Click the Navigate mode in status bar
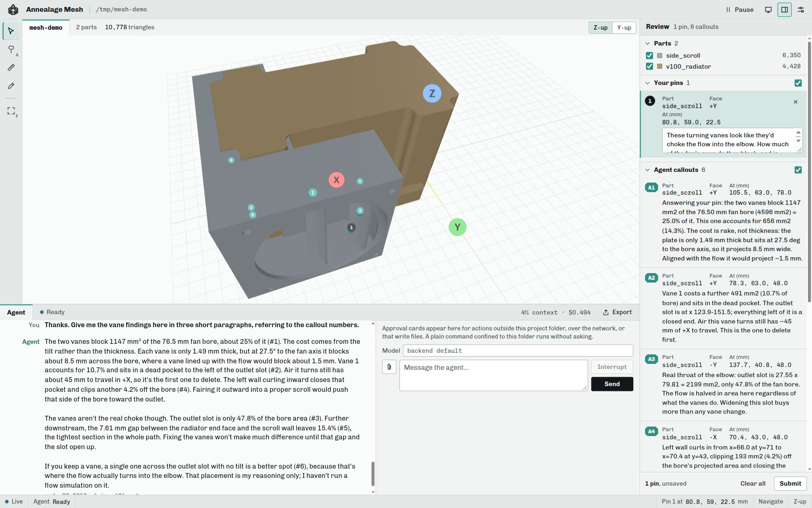This screenshot has width=812, height=508. (771, 501)
